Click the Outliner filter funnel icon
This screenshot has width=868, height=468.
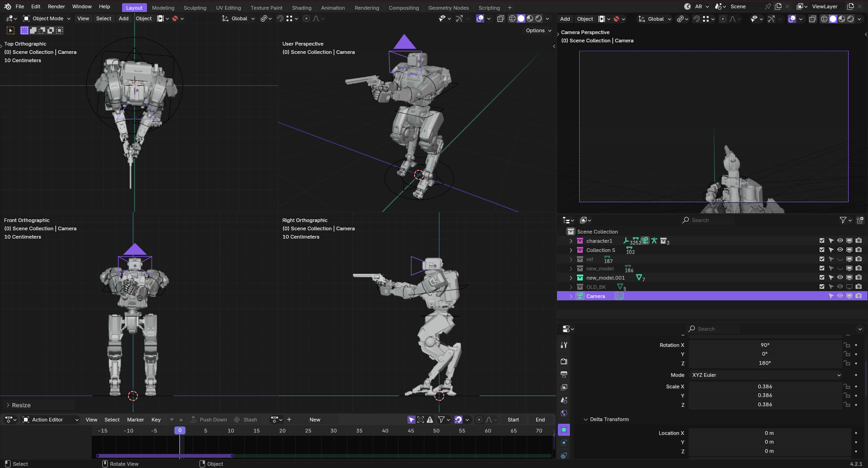click(842, 221)
